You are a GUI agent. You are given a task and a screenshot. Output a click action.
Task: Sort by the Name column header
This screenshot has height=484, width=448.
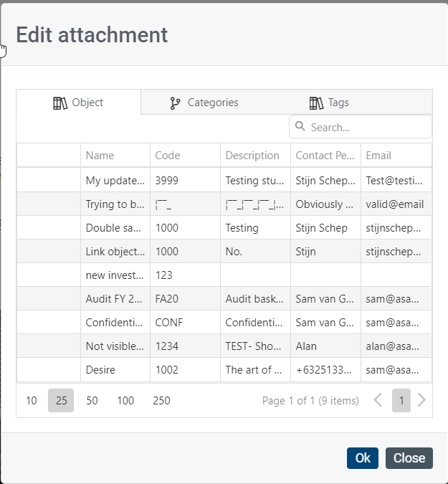click(x=115, y=156)
